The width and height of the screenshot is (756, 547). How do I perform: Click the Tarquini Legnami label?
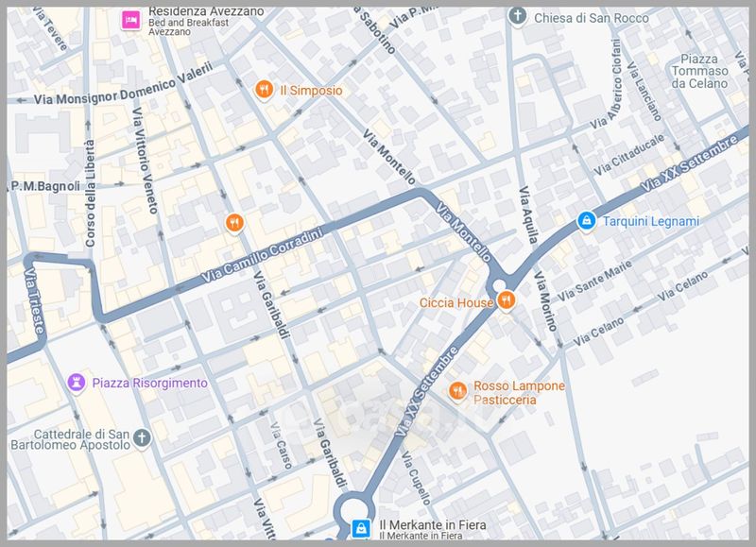click(651, 221)
